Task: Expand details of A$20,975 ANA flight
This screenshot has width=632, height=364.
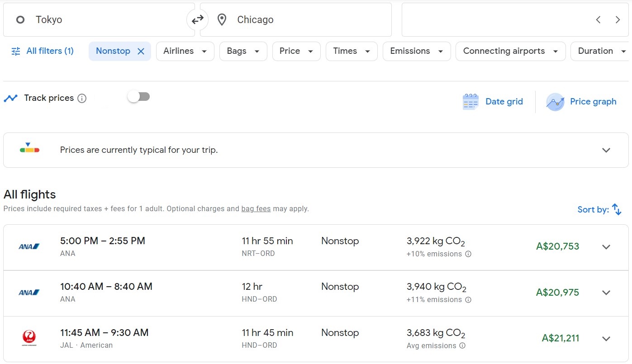Action: (606, 293)
